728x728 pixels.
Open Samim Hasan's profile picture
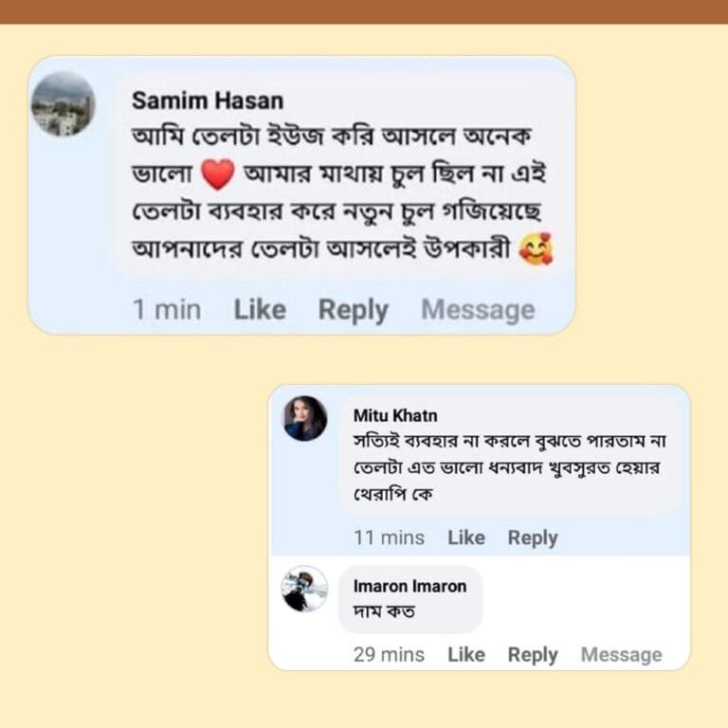(x=64, y=104)
